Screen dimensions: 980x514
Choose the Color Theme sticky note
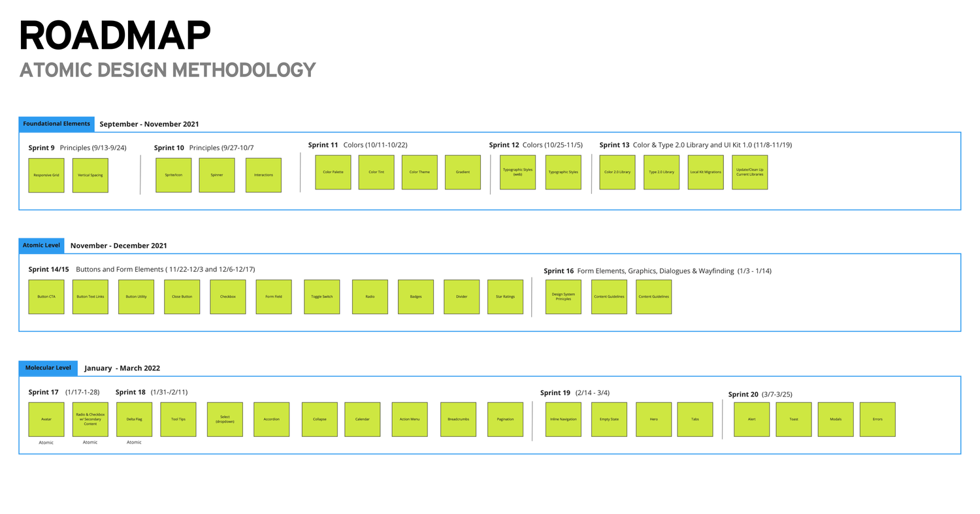pyautogui.click(x=419, y=172)
